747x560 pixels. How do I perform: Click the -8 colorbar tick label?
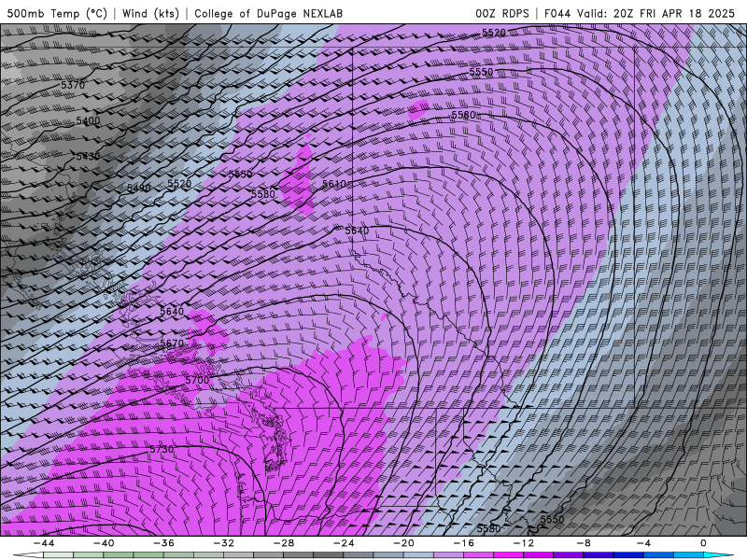pyautogui.click(x=584, y=543)
